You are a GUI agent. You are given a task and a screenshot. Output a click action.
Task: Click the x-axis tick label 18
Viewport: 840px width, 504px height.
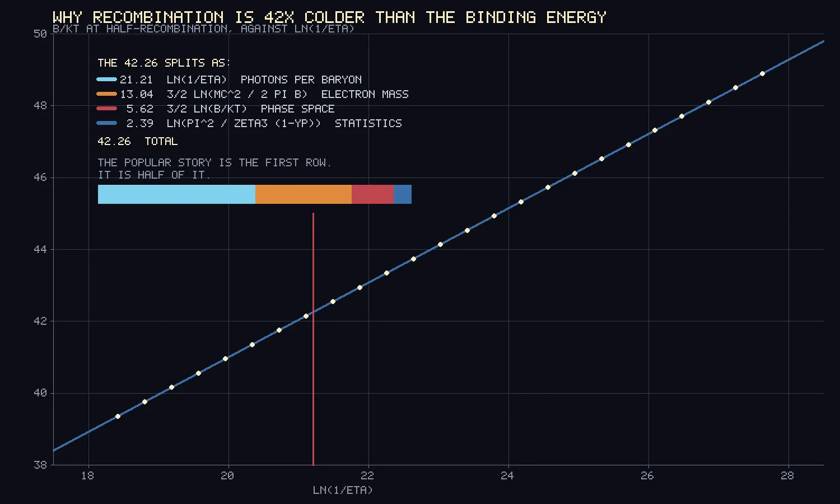coord(87,475)
